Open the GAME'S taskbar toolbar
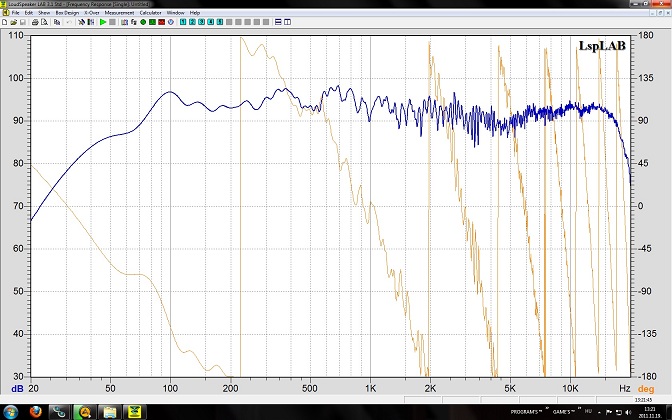 [564, 412]
